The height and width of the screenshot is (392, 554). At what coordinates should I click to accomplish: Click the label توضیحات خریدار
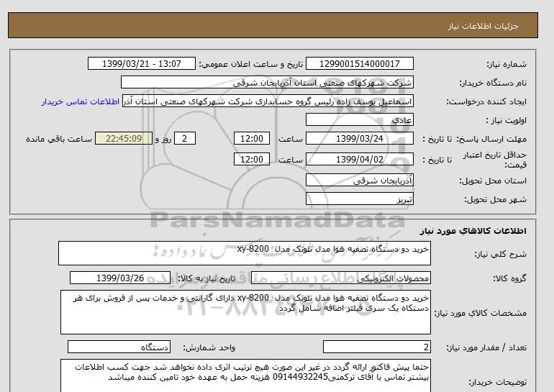pyautogui.click(x=497, y=382)
